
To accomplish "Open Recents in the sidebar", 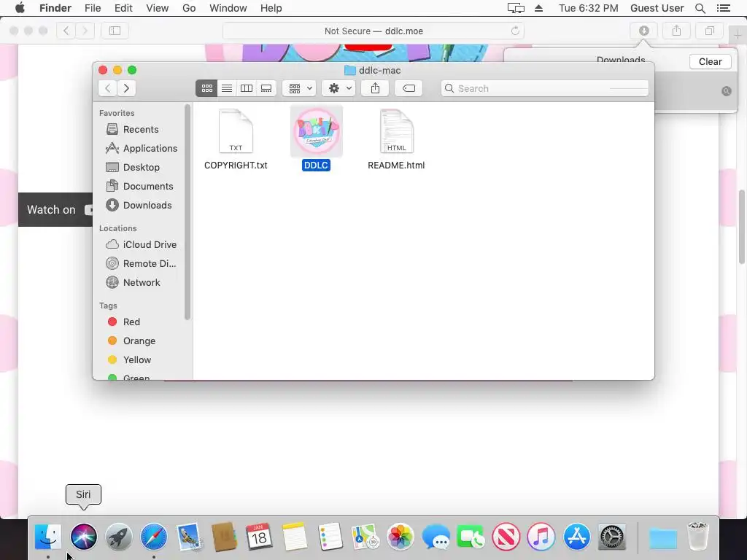I will pyautogui.click(x=141, y=130).
